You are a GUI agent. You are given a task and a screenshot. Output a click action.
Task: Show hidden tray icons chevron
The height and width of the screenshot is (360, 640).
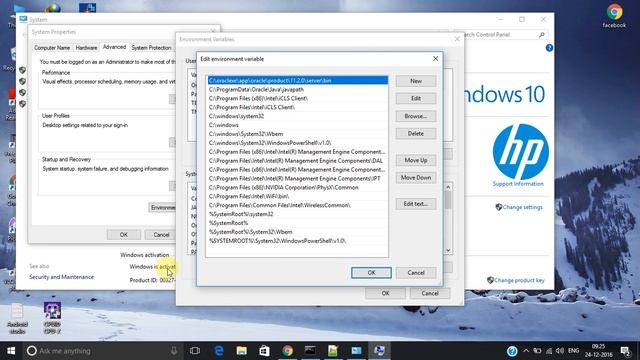coord(526,351)
